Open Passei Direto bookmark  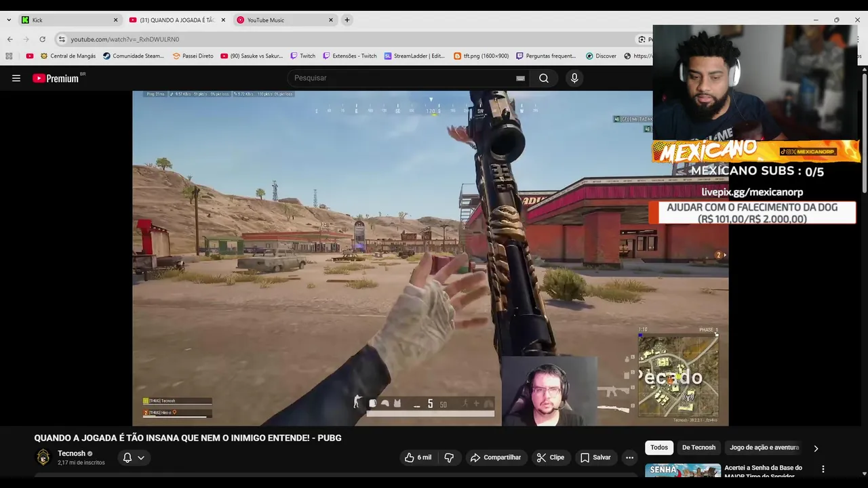pos(193,56)
